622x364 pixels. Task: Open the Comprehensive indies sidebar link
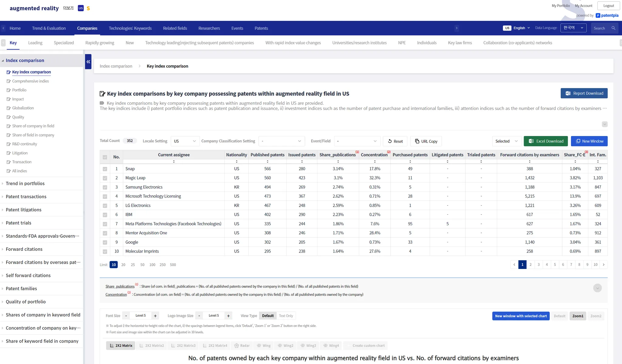(x=30, y=81)
